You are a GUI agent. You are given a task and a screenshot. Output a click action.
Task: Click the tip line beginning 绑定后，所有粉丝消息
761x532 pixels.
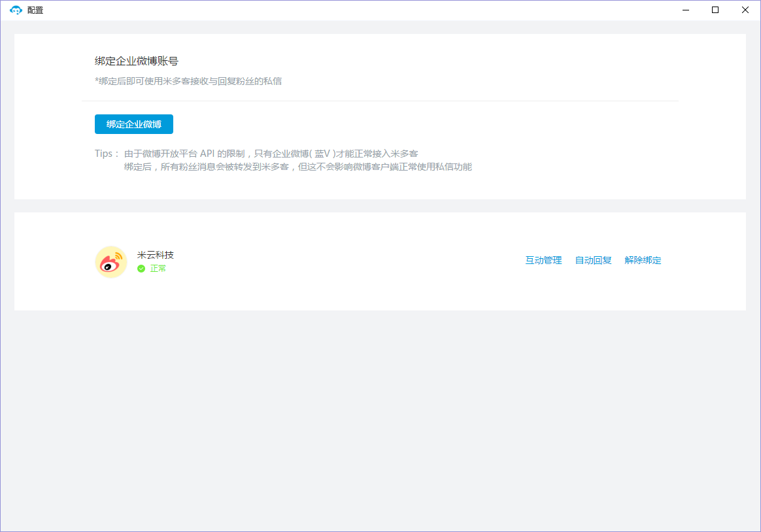click(x=297, y=167)
